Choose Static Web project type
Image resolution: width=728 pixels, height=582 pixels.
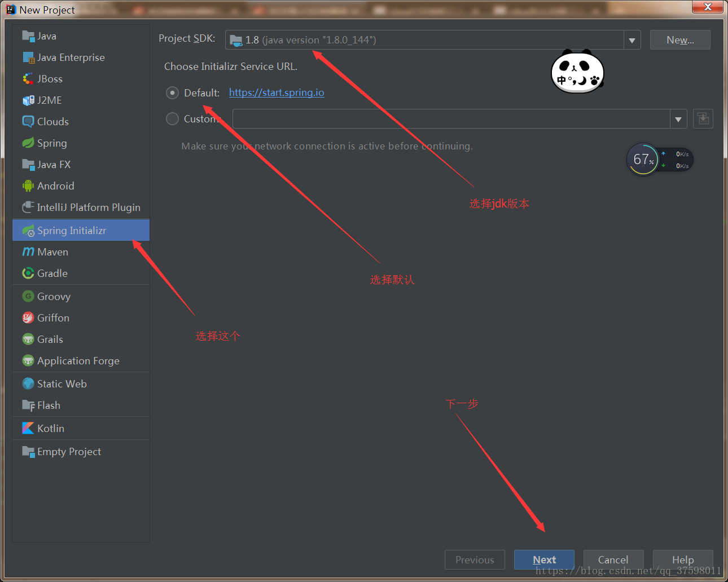[x=81, y=384]
